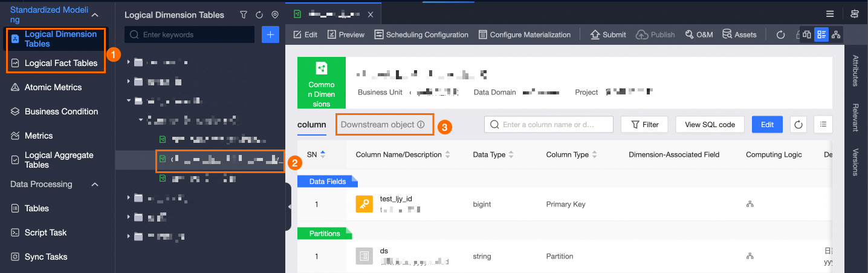Refresh the Logical Dimension Tables tree
This screenshot has height=273, width=868.
coord(259,15)
